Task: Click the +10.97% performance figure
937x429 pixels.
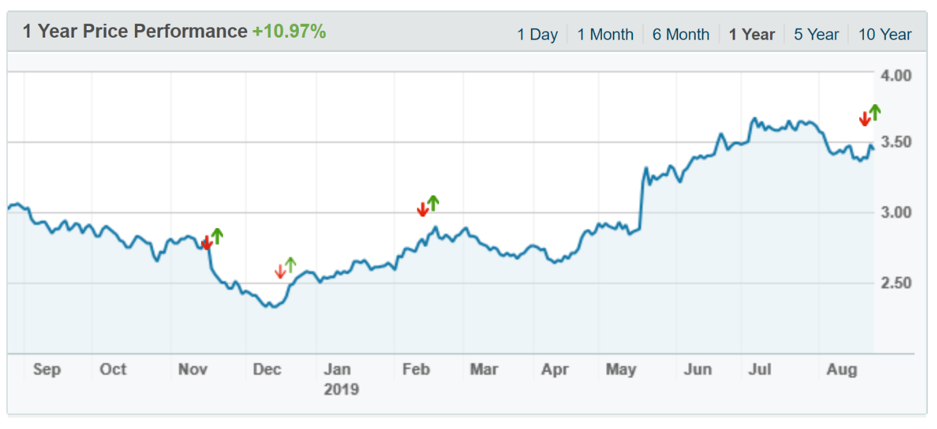Action: [x=289, y=32]
